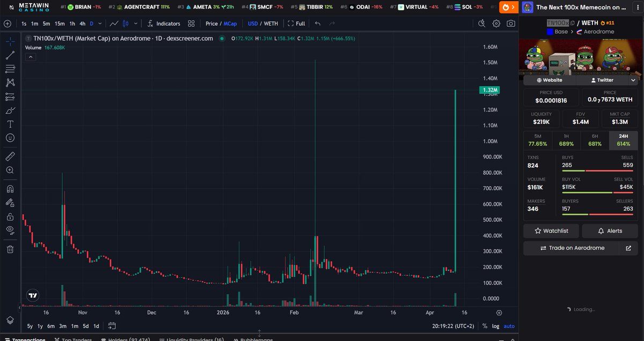This screenshot has width=644, height=341.
Task: Expand the chart type dropdown chevron
Action: [x=135, y=24]
